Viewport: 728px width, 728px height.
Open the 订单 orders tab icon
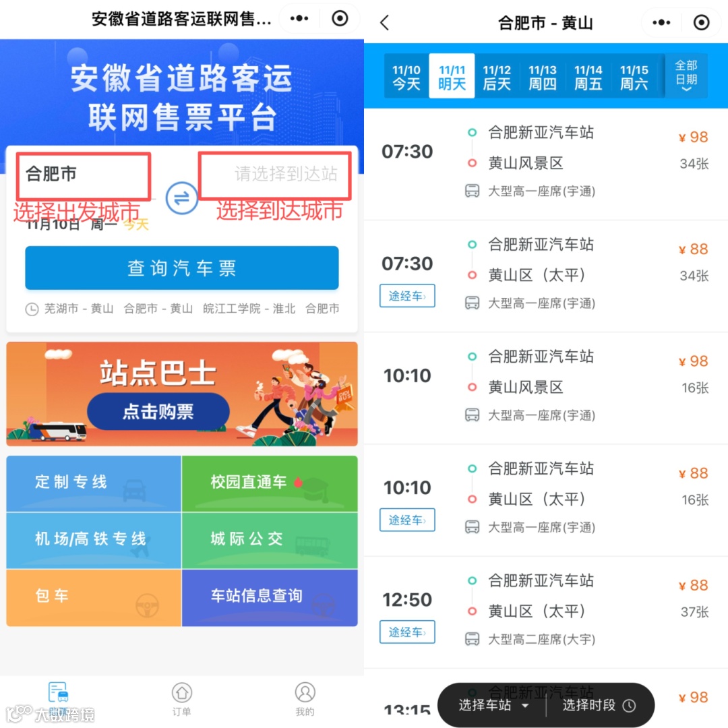[181, 692]
